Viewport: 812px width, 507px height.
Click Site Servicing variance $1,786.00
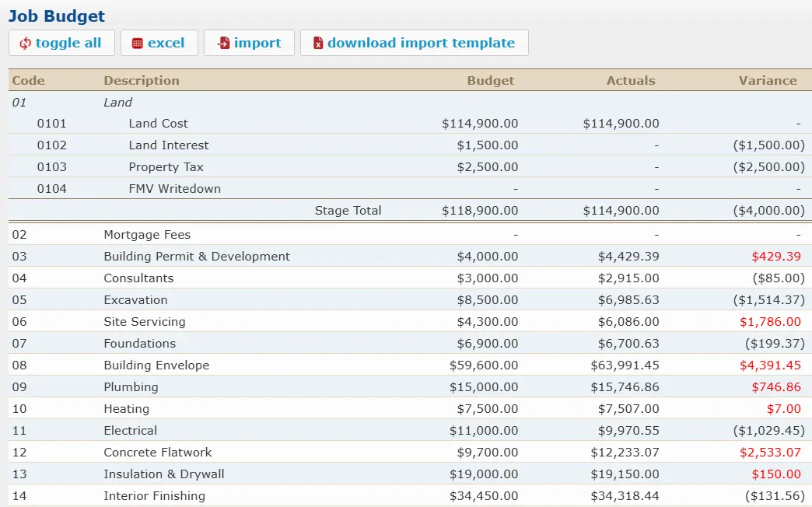[770, 321]
